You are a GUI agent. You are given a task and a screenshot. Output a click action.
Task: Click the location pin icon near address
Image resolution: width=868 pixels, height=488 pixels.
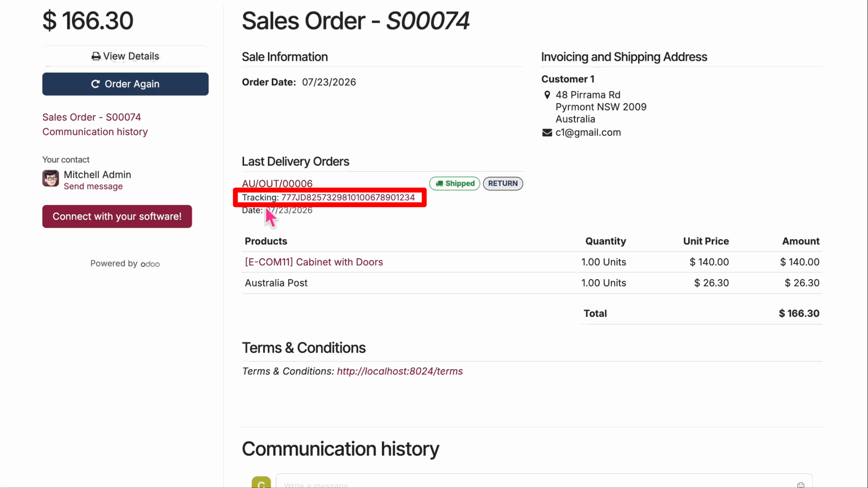(547, 95)
